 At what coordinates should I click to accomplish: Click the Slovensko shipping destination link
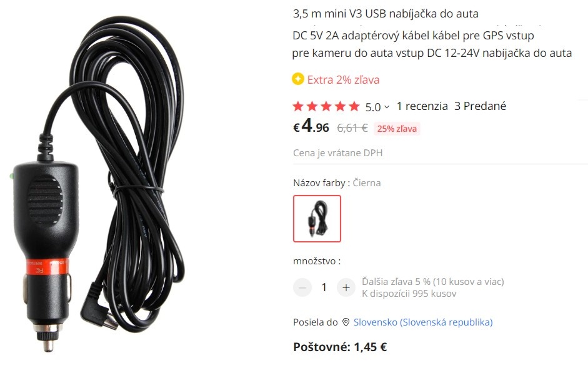click(423, 322)
